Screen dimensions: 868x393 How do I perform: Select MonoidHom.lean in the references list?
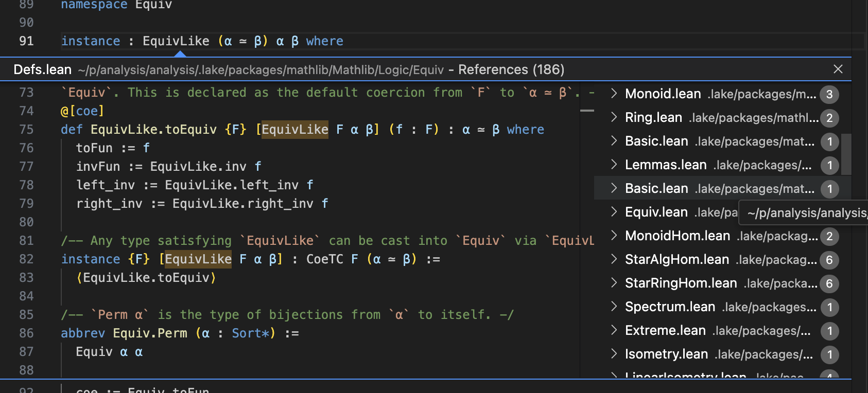click(x=677, y=236)
